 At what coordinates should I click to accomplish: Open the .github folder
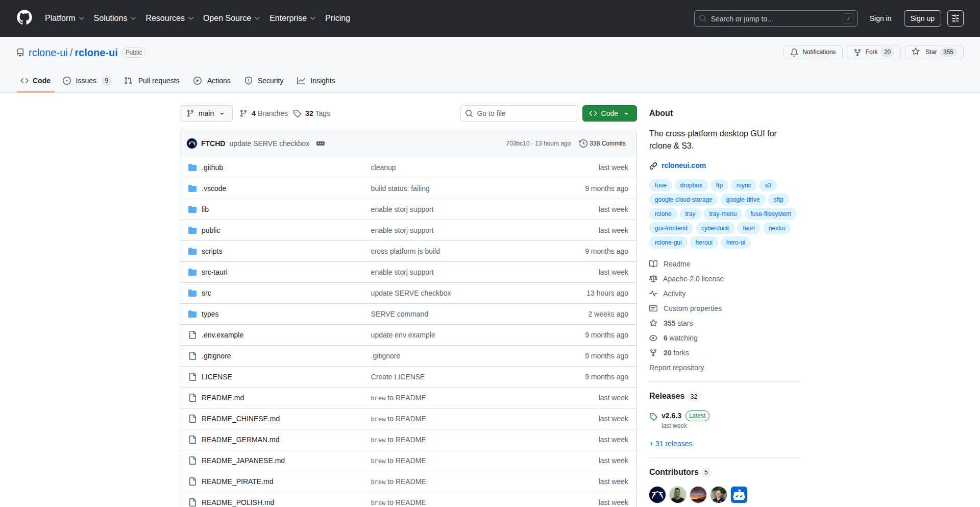click(x=212, y=167)
